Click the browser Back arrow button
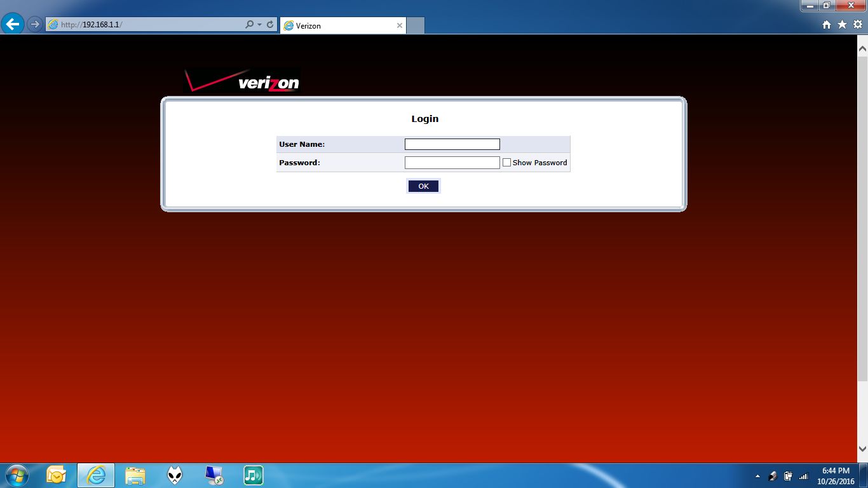 (x=13, y=25)
